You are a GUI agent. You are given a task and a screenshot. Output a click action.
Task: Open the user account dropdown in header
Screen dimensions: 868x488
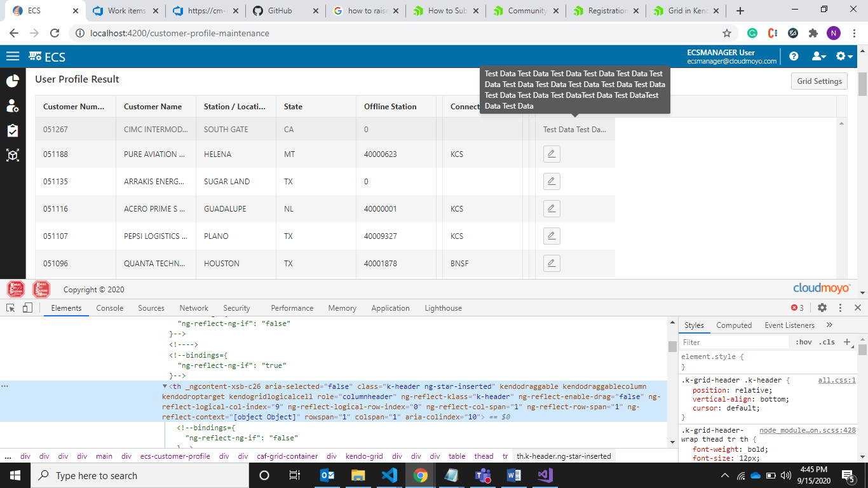tap(818, 57)
